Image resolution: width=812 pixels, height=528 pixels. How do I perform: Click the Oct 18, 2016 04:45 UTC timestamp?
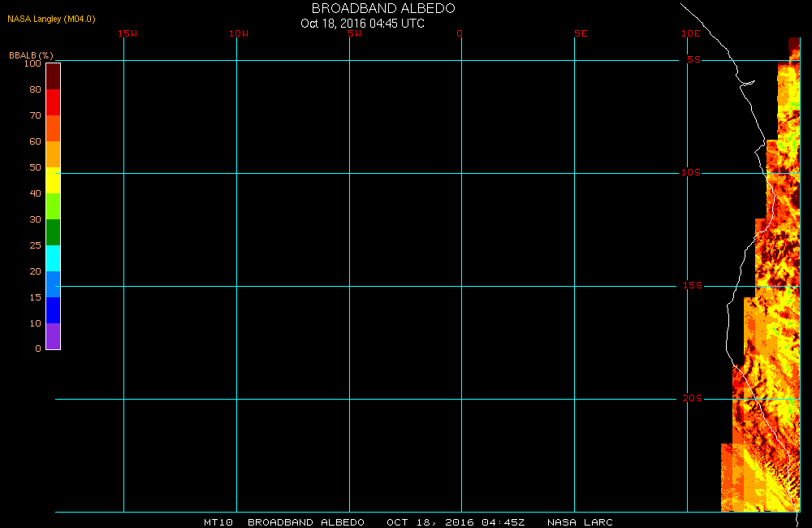[362, 24]
